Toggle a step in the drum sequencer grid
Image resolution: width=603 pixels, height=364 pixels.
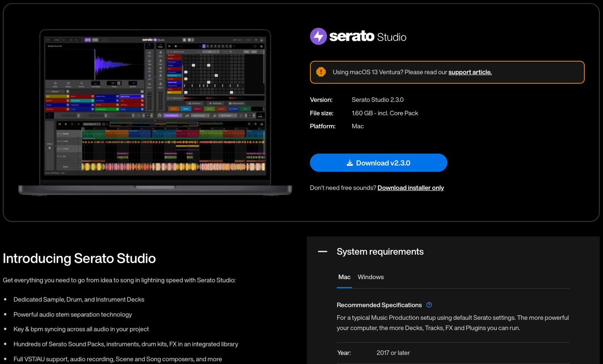[193, 65]
